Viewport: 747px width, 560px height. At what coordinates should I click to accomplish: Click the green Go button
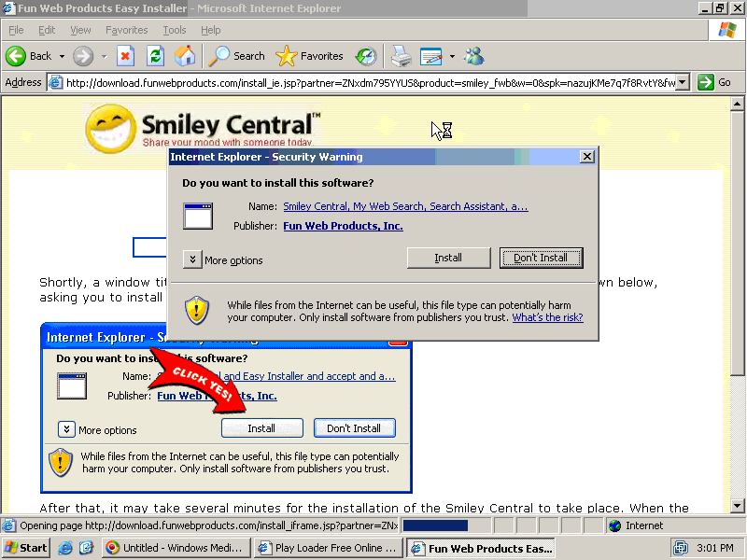coord(713,82)
